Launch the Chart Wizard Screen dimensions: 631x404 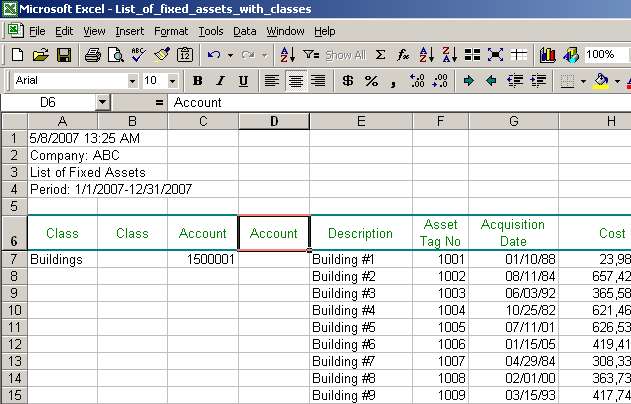click(547, 55)
